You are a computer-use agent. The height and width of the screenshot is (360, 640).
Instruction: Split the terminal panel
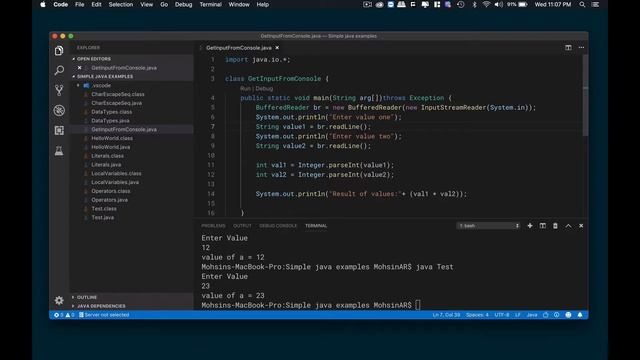(x=542, y=226)
